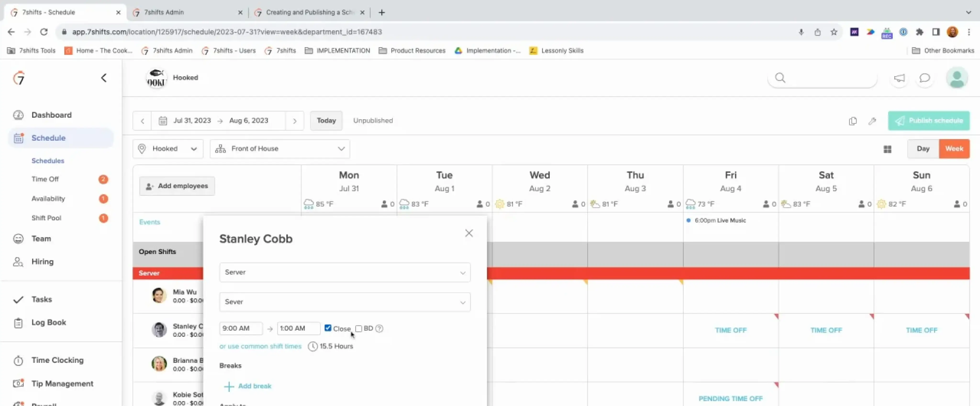Uncheck the Close checkbox
980x406 pixels.
328,328
